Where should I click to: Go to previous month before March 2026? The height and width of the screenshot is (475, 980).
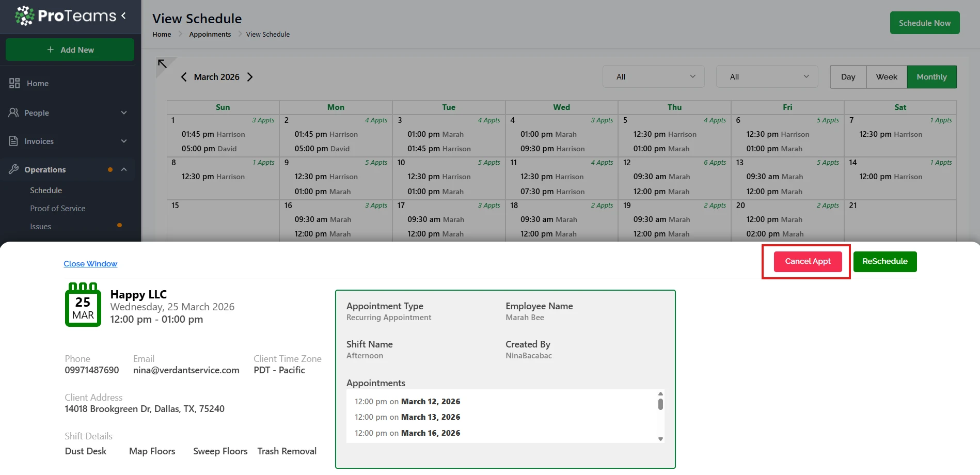tap(184, 77)
